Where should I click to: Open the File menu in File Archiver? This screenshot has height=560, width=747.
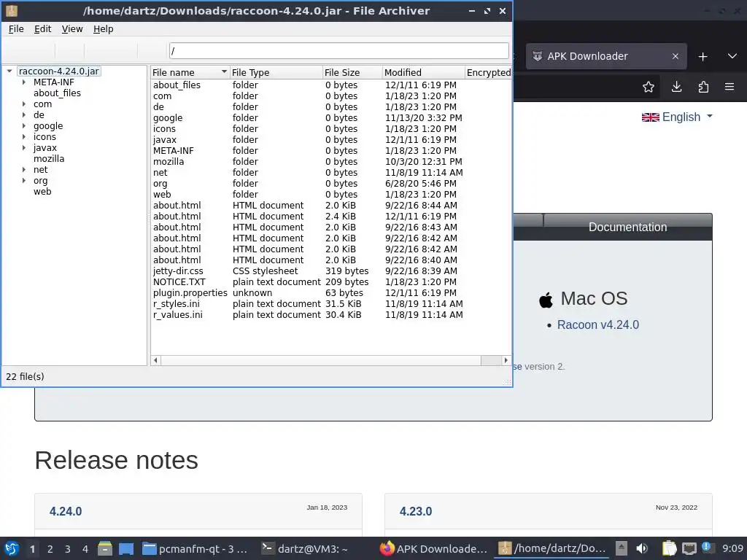point(16,29)
